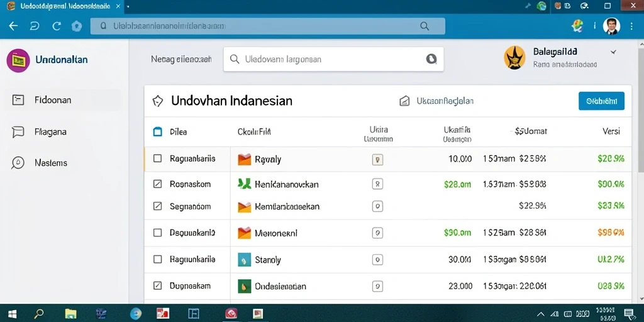644x322 pixels.
Task: Open the dropdown arrow next to browser tab
Action: click(128, 6)
